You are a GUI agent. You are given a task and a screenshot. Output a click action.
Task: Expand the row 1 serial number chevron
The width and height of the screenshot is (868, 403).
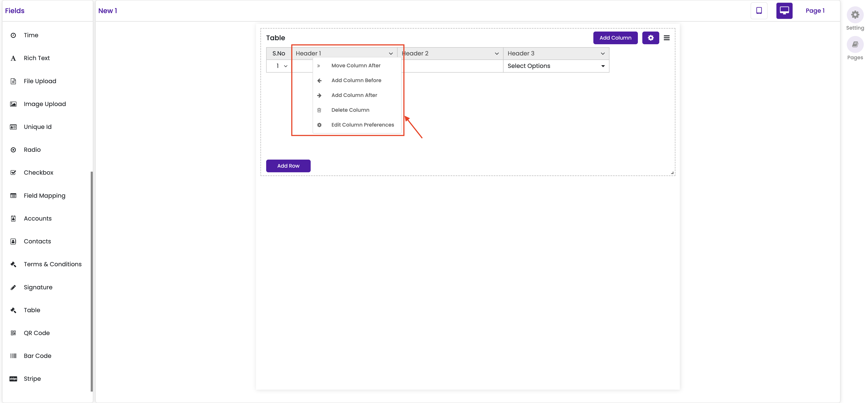285,66
